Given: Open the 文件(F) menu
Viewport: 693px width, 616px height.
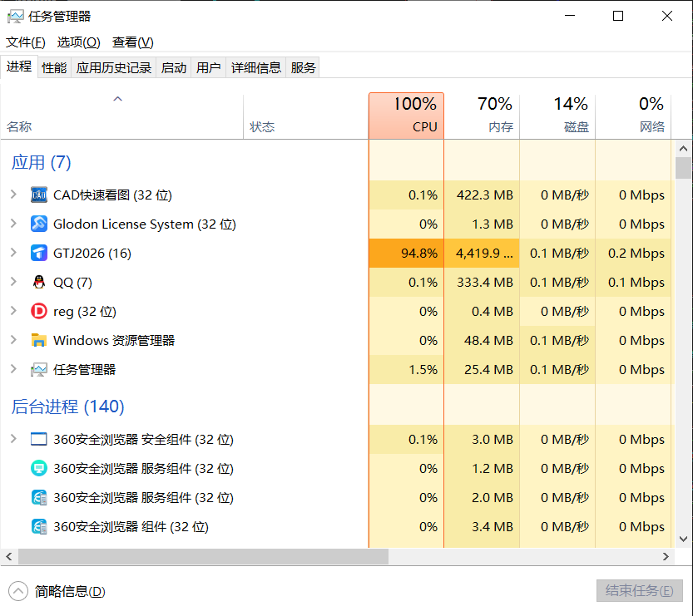Looking at the screenshot, I should [x=25, y=42].
